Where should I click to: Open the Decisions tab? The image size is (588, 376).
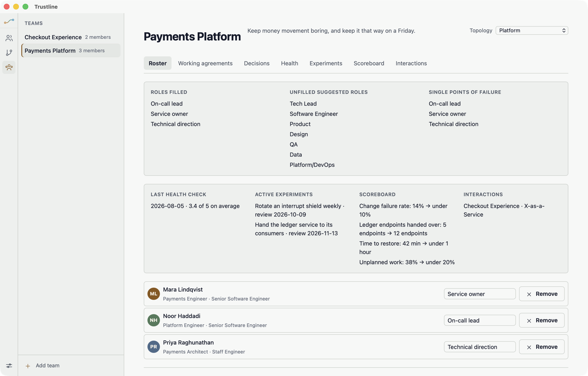coord(257,63)
